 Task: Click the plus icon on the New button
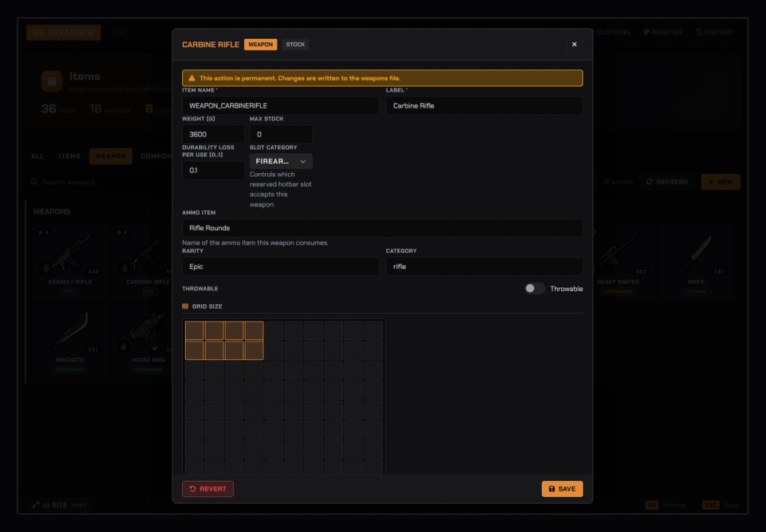tap(711, 182)
